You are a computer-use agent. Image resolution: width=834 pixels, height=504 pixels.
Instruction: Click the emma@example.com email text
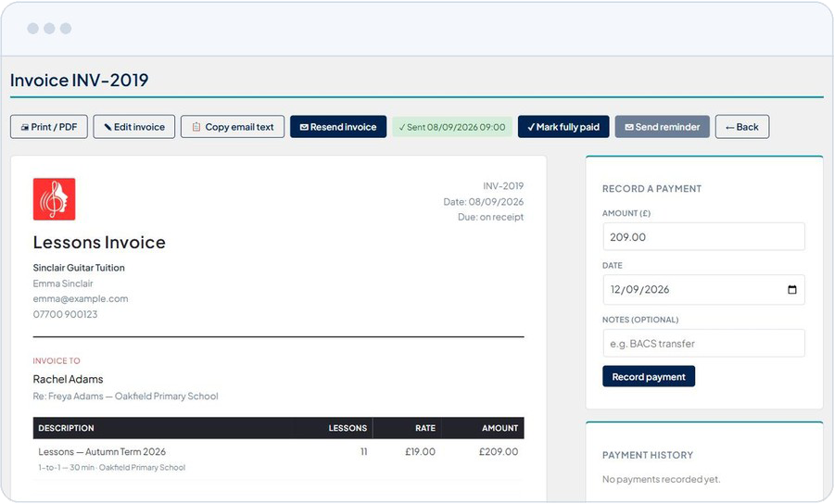pyautogui.click(x=81, y=298)
